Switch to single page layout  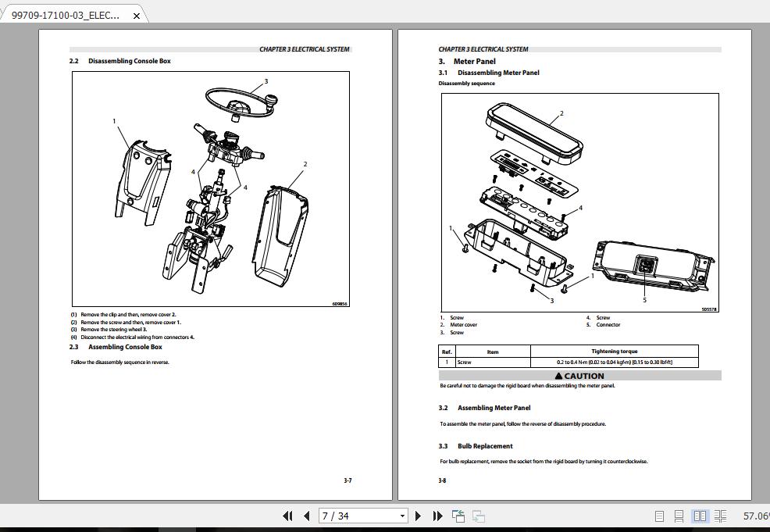tap(659, 516)
